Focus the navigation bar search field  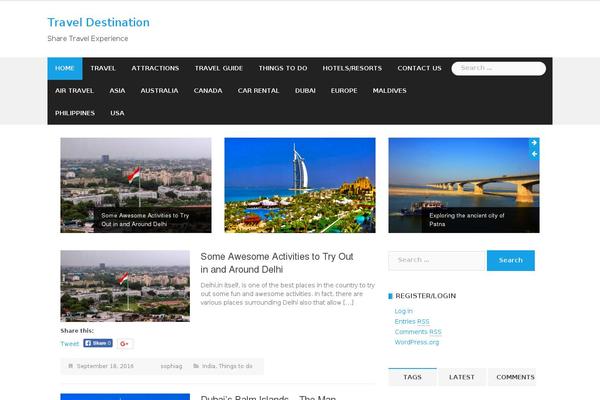[498, 68]
